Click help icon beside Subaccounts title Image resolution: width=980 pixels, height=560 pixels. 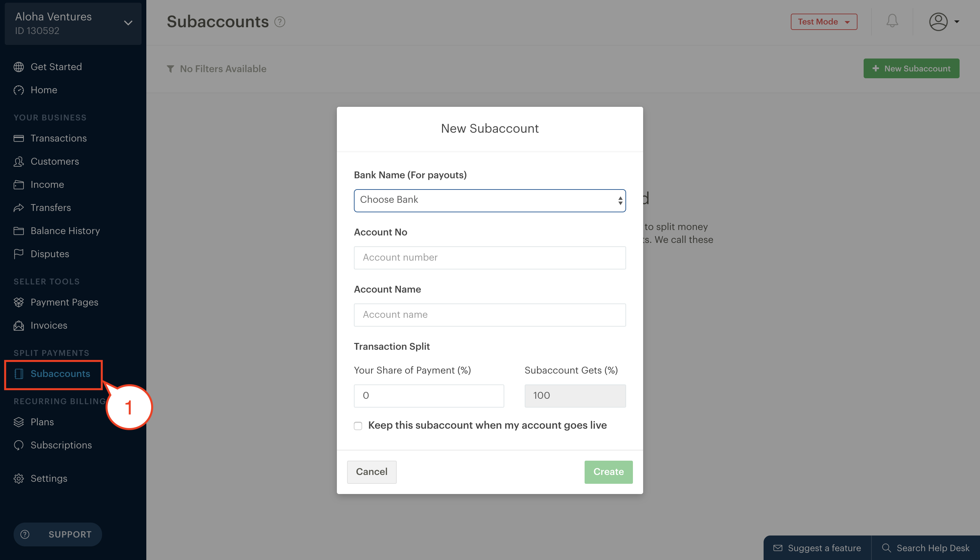click(x=280, y=22)
